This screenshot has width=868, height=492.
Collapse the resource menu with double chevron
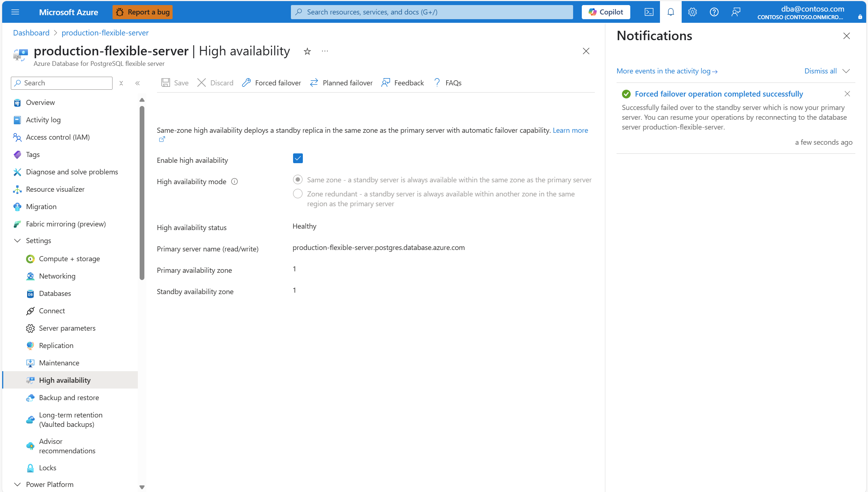coord(137,83)
